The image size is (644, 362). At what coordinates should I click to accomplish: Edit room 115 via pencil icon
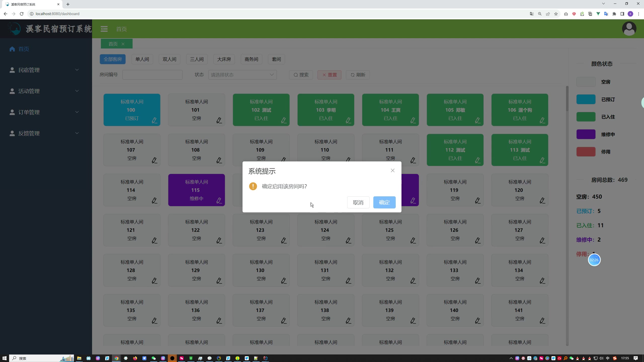click(219, 201)
